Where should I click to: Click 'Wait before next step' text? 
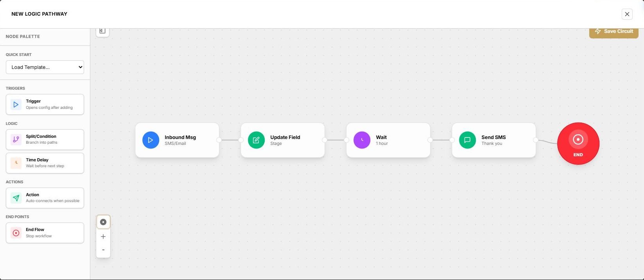coord(45,166)
